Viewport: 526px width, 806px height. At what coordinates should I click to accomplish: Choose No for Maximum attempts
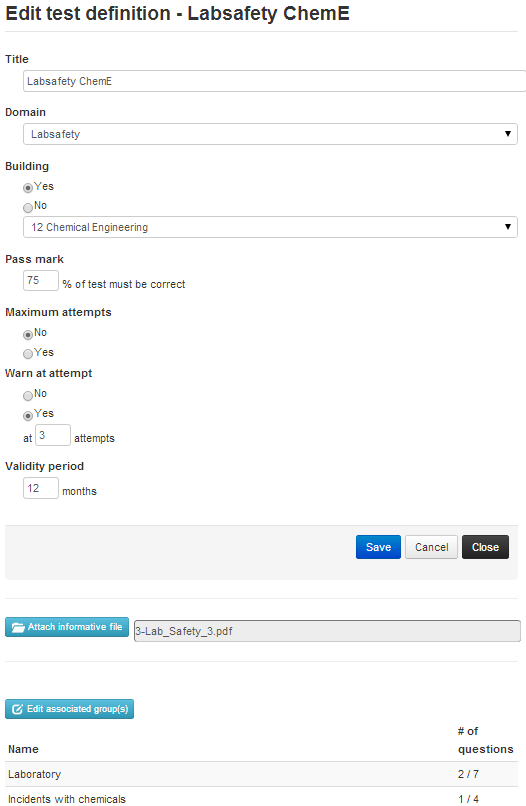pyautogui.click(x=28, y=335)
